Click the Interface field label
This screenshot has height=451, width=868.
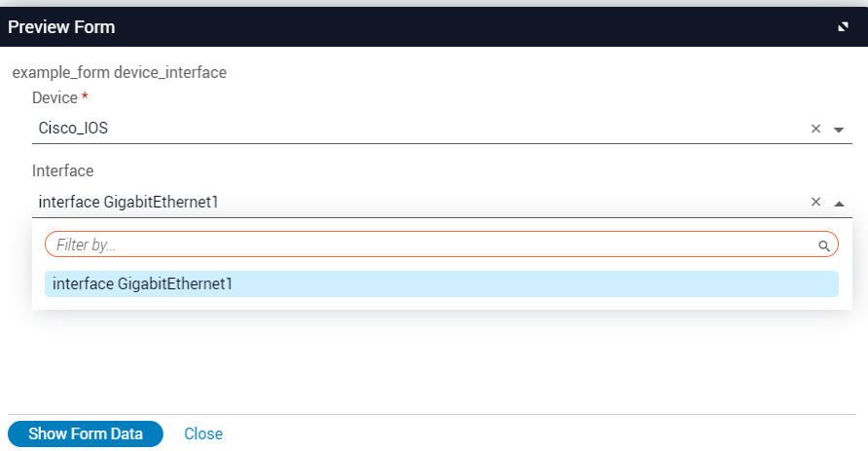tap(62, 170)
